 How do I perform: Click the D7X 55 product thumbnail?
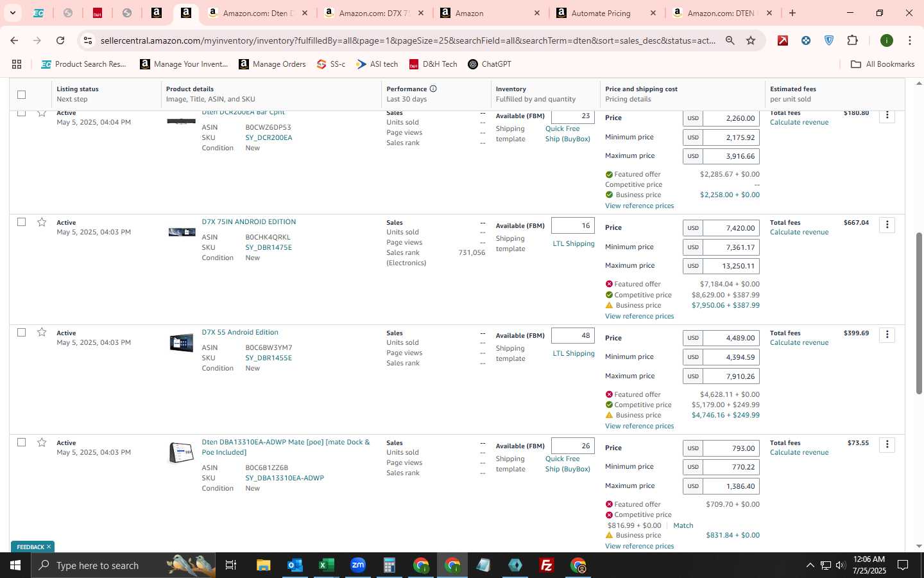(182, 343)
